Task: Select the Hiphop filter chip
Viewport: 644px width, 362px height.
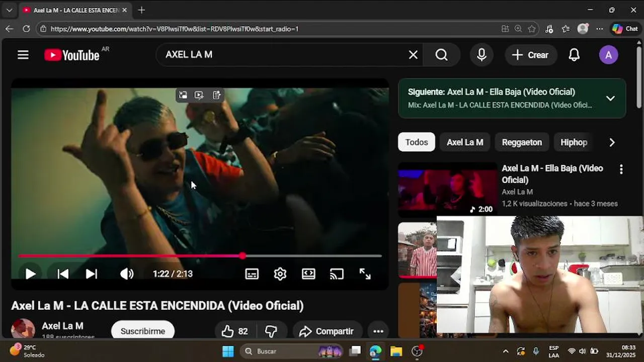Action: (x=574, y=142)
